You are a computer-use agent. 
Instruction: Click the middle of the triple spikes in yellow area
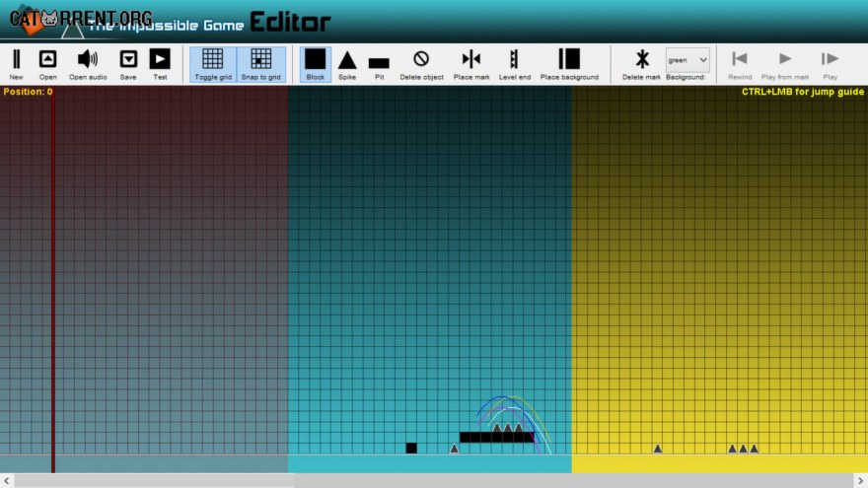[x=743, y=449]
